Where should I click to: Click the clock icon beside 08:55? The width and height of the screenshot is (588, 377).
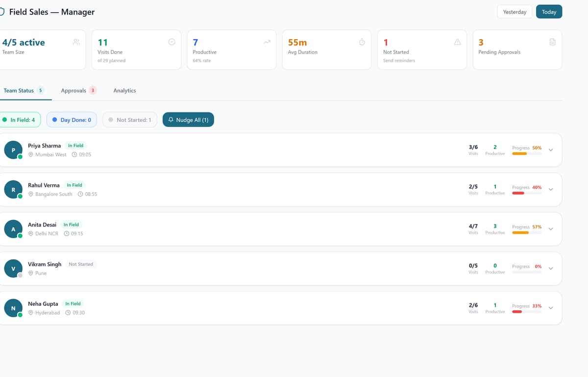tap(80, 194)
